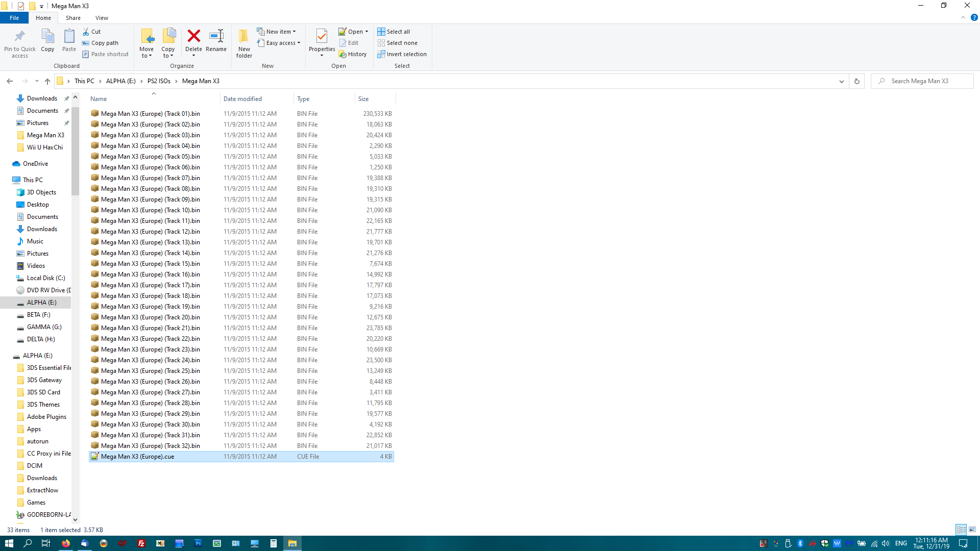
Task: Click Edit in Open group
Action: click(x=349, y=43)
